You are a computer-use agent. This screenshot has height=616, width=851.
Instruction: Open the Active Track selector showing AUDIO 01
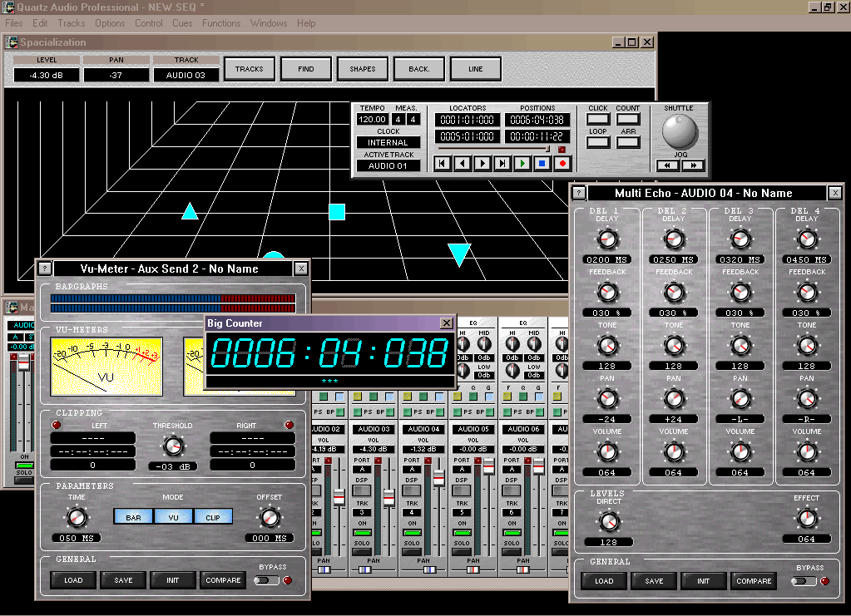coord(388,165)
